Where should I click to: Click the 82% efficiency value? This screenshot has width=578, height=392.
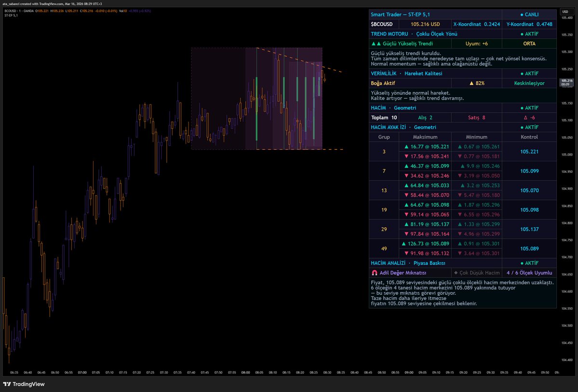(x=476, y=83)
